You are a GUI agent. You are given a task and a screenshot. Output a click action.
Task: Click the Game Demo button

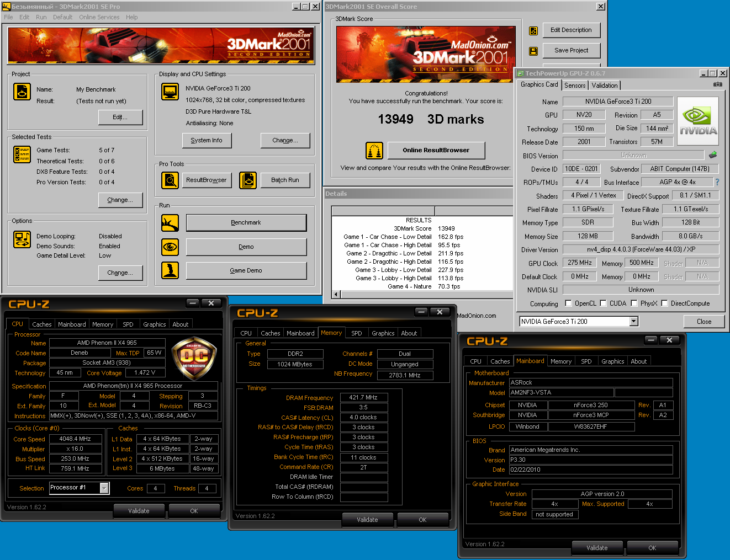click(246, 271)
